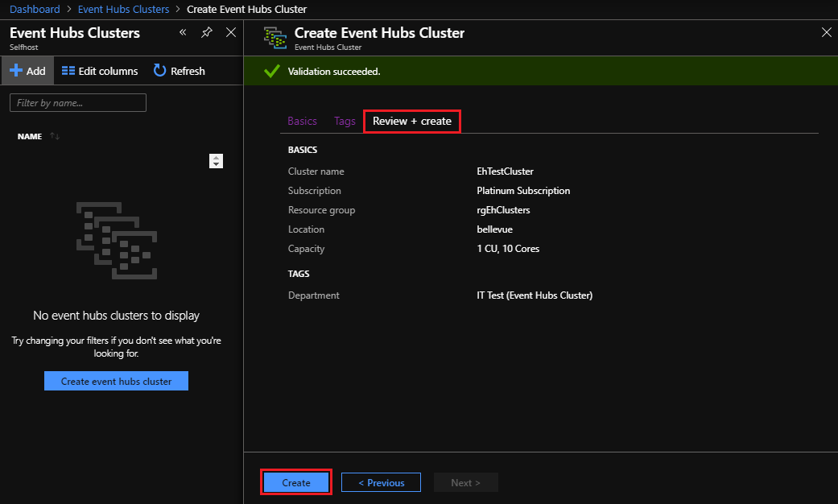Open Event Hubs Clusters via breadcrumb
This screenshot has height=504, width=838.
[123, 9]
